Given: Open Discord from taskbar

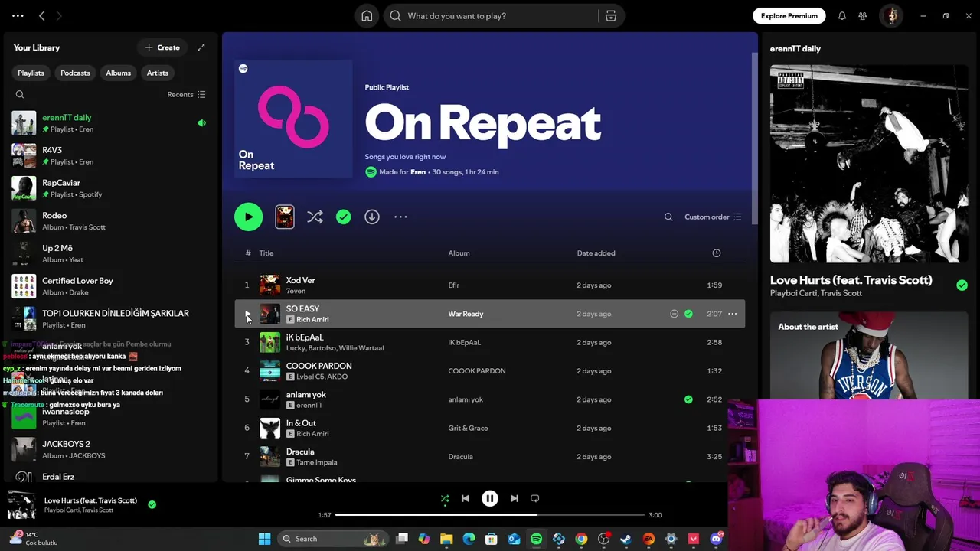Looking at the screenshot, I should pos(717,539).
